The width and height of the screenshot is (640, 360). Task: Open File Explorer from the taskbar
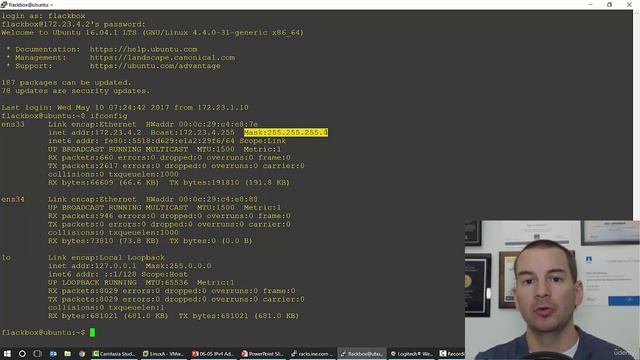(67, 353)
